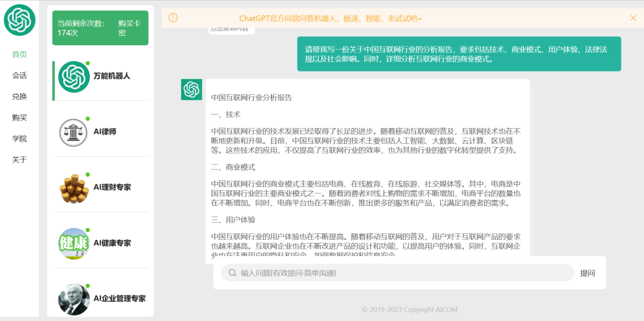Click the 提问 submit button
The height and width of the screenshot is (321, 644).
tap(587, 273)
